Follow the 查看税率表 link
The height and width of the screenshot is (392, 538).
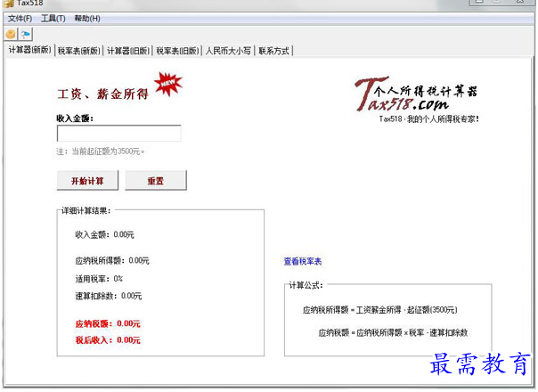tap(303, 262)
